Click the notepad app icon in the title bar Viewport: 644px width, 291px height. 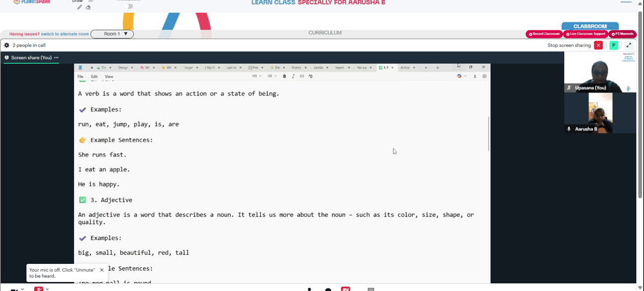pyautogui.click(x=80, y=68)
